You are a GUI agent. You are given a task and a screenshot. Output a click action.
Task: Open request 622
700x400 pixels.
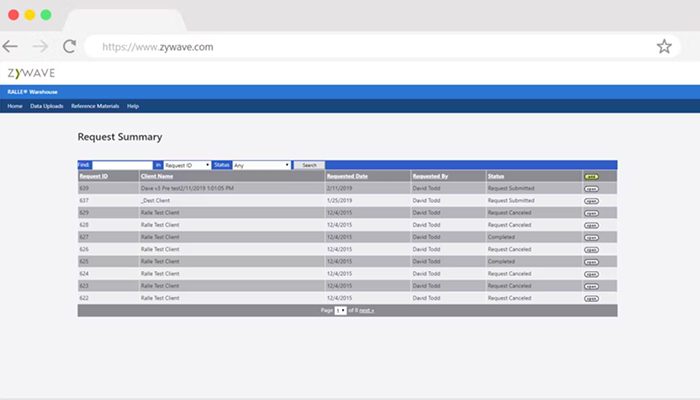592,299
